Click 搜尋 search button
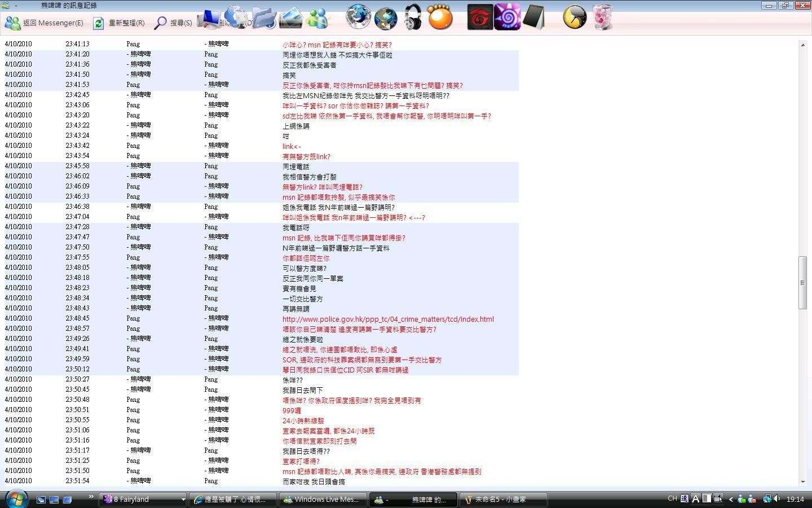 coord(173,23)
